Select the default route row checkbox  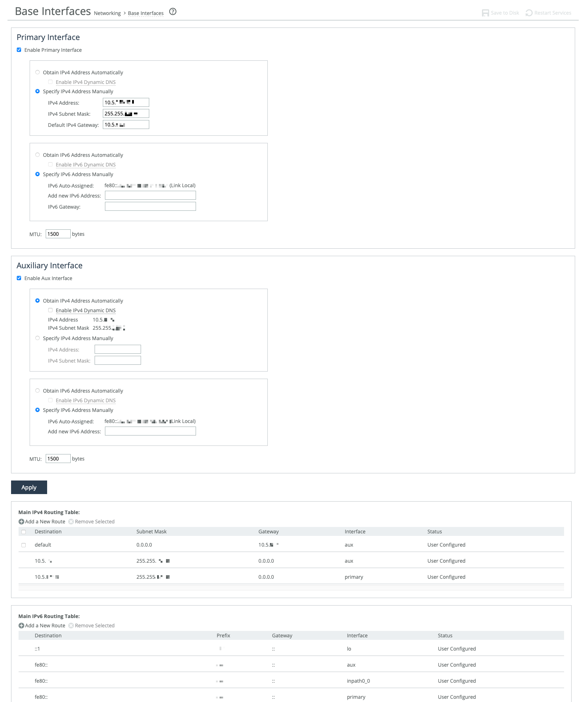click(x=24, y=545)
